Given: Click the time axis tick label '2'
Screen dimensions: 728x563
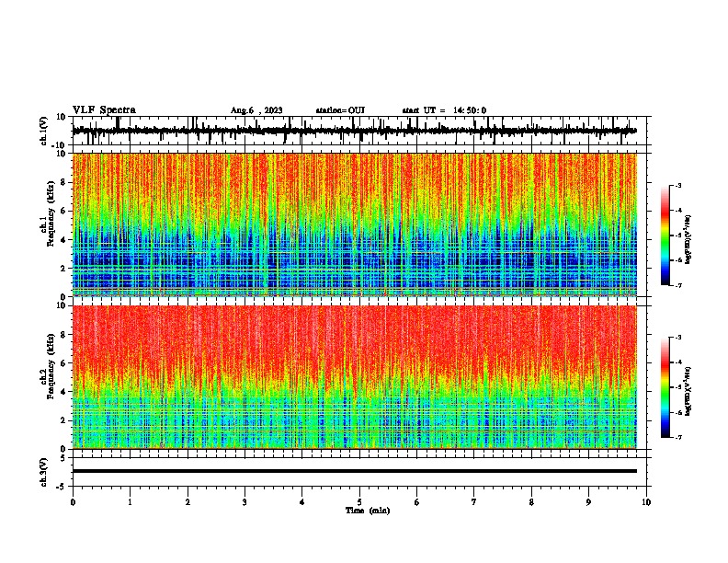Looking at the screenshot, I should tap(188, 502).
